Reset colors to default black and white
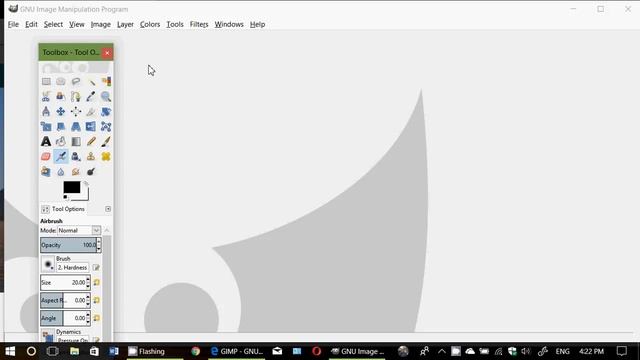The height and width of the screenshot is (360, 640). click(65, 198)
